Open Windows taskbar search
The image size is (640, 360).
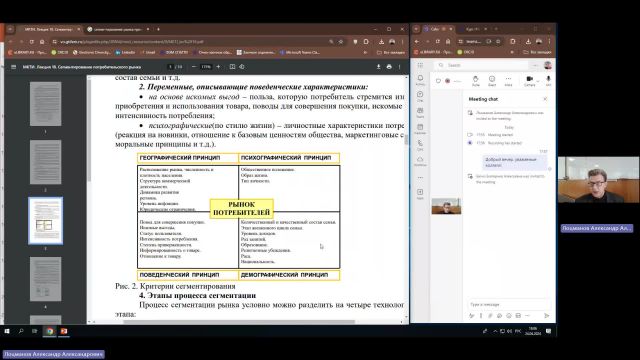click(x=21, y=331)
